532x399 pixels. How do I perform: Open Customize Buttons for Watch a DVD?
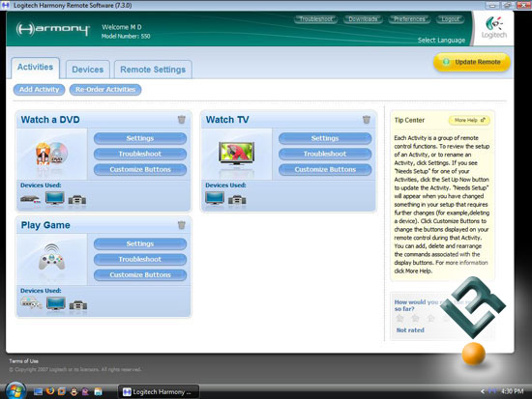[x=140, y=169]
